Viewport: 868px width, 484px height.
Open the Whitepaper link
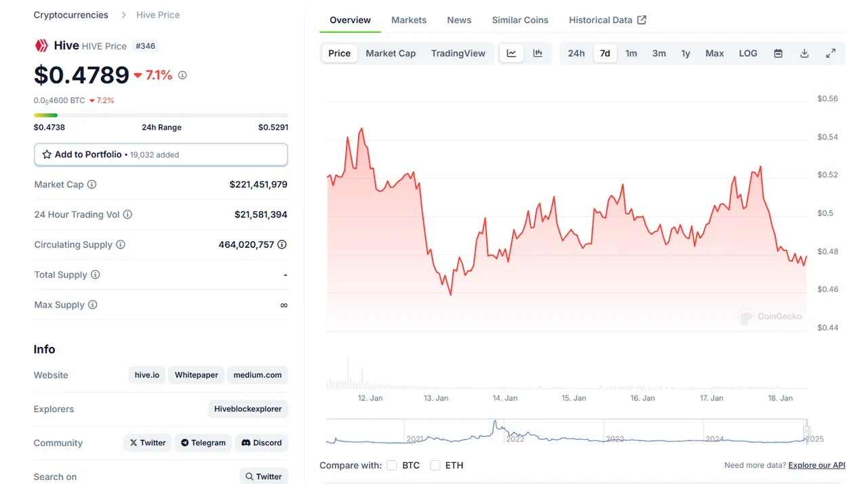pos(197,375)
